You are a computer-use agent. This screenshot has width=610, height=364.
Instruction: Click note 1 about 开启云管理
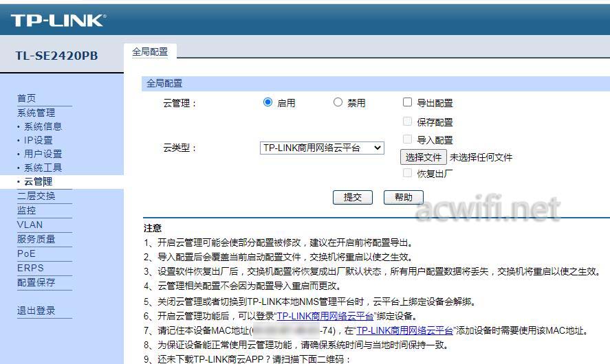tap(279, 243)
